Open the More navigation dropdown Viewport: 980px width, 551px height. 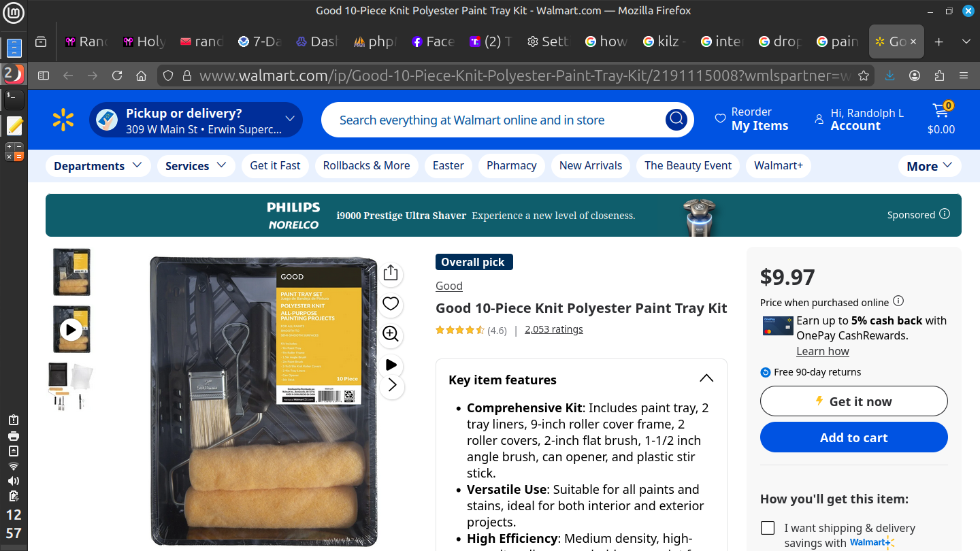click(x=929, y=166)
